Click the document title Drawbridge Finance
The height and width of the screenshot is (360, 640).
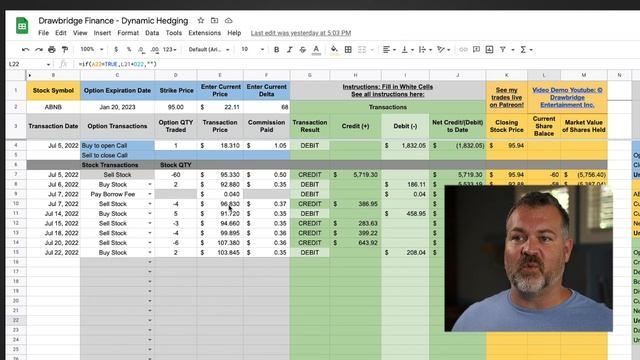(x=113, y=21)
